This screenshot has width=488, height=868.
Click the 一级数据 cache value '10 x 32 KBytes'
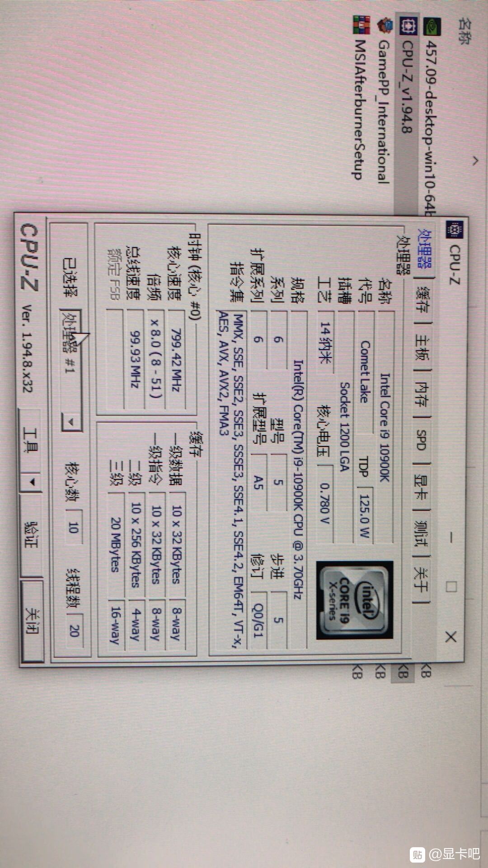(176, 544)
